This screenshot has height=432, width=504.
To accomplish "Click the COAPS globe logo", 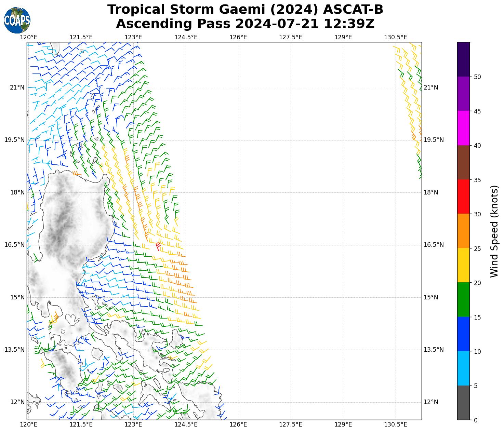I will point(17,20).
